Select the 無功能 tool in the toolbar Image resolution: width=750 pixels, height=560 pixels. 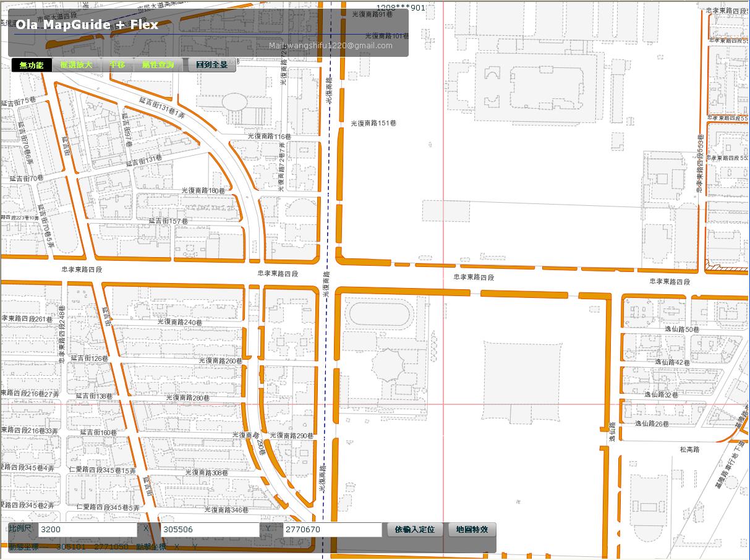[x=31, y=65]
